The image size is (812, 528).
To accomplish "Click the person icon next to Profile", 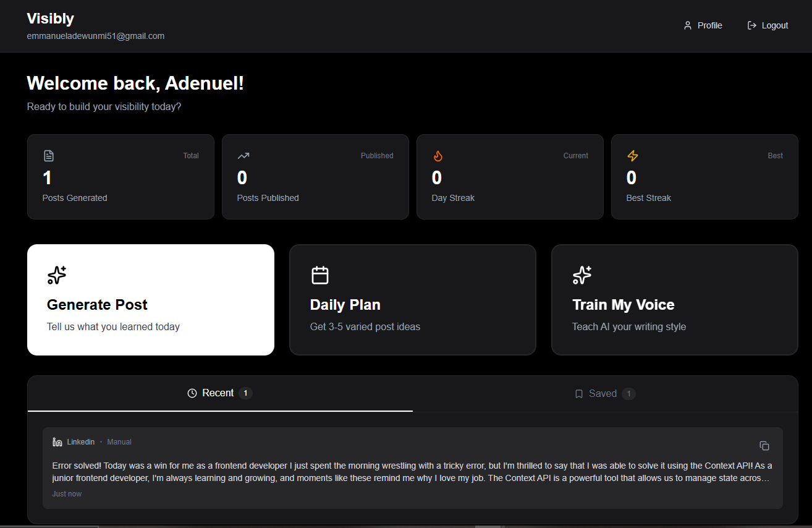I will click(x=688, y=25).
